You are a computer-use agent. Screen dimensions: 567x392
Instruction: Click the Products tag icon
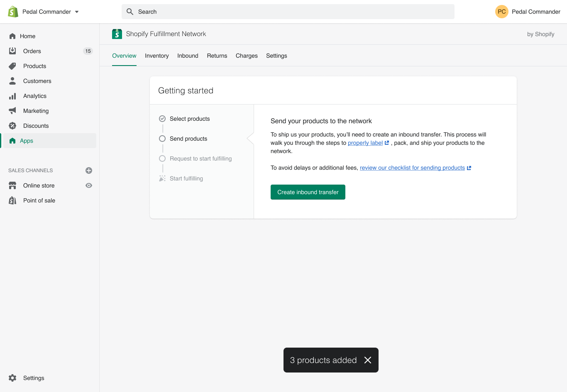[12, 66]
